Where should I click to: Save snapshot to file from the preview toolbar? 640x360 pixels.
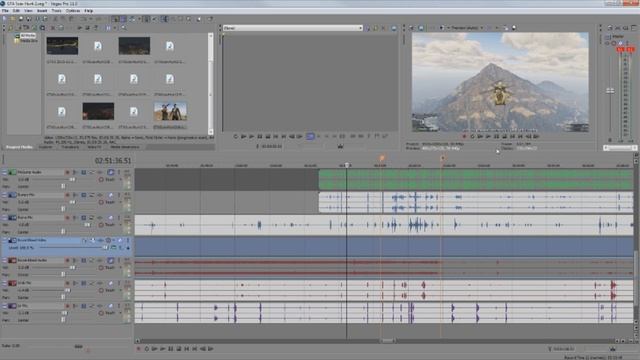click(514, 28)
